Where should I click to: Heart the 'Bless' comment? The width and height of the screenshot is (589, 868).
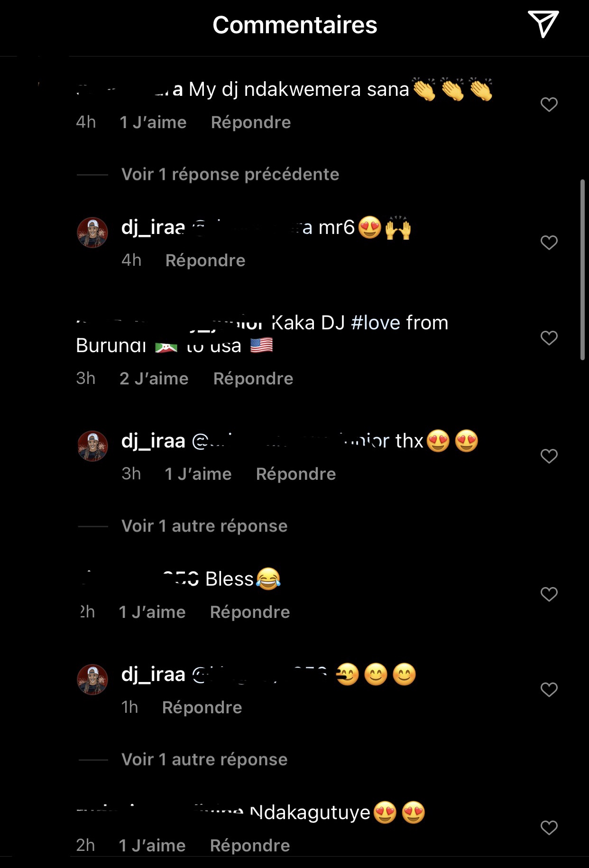tap(549, 594)
